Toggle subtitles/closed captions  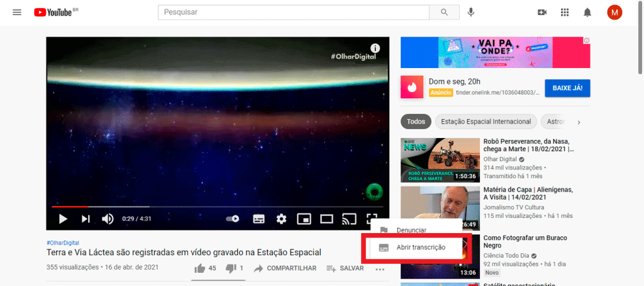tap(258, 219)
